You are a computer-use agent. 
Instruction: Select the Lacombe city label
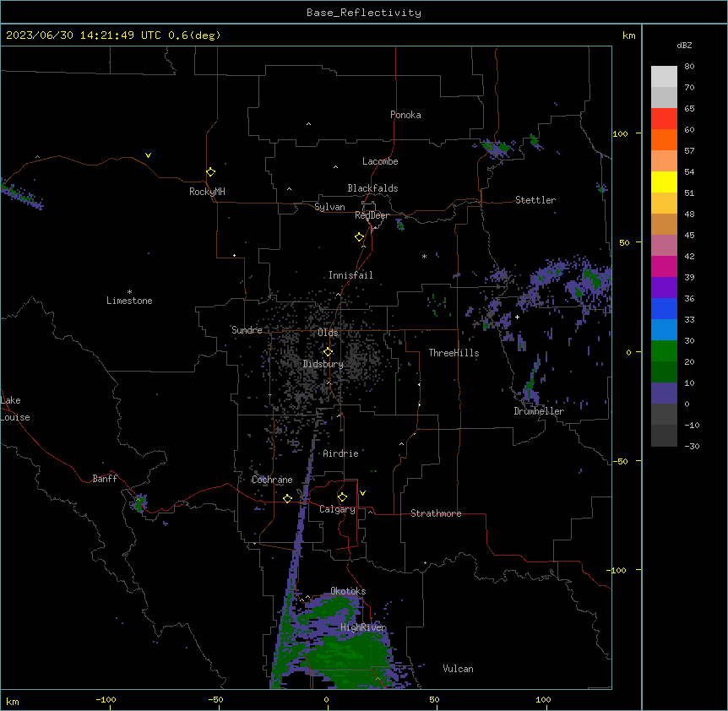tap(380, 161)
